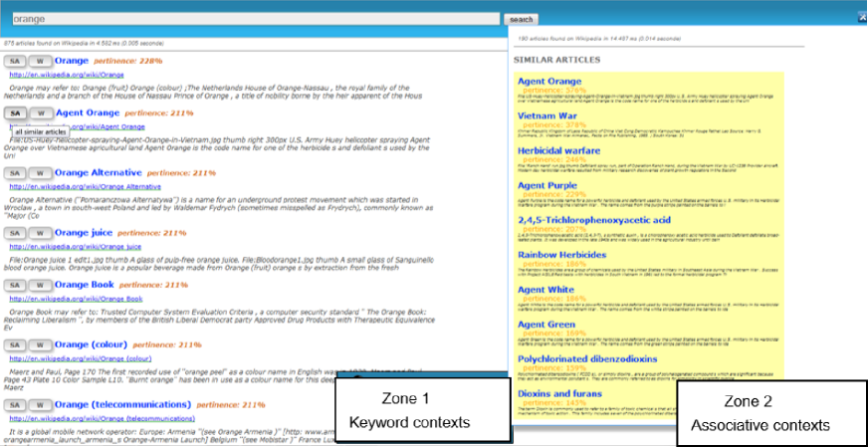Viewport: 868px width, 447px height.
Task: Click the SA button for Agent Orange result
Action: tap(15, 113)
